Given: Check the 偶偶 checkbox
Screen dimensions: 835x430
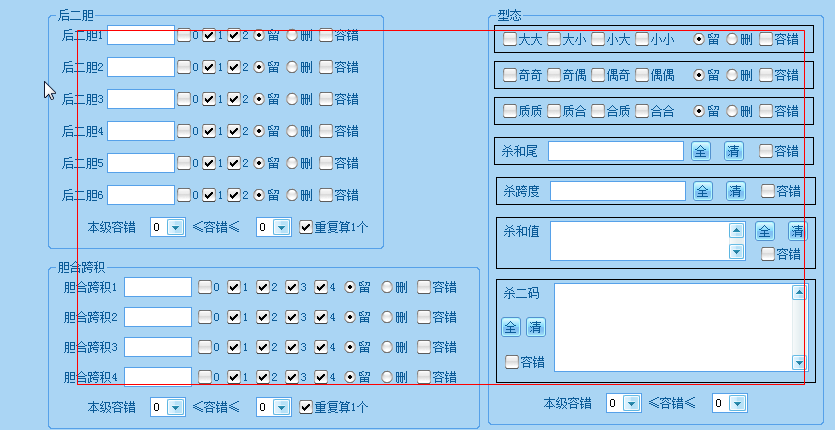Looking at the screenshot, I should tap(642, 75).
